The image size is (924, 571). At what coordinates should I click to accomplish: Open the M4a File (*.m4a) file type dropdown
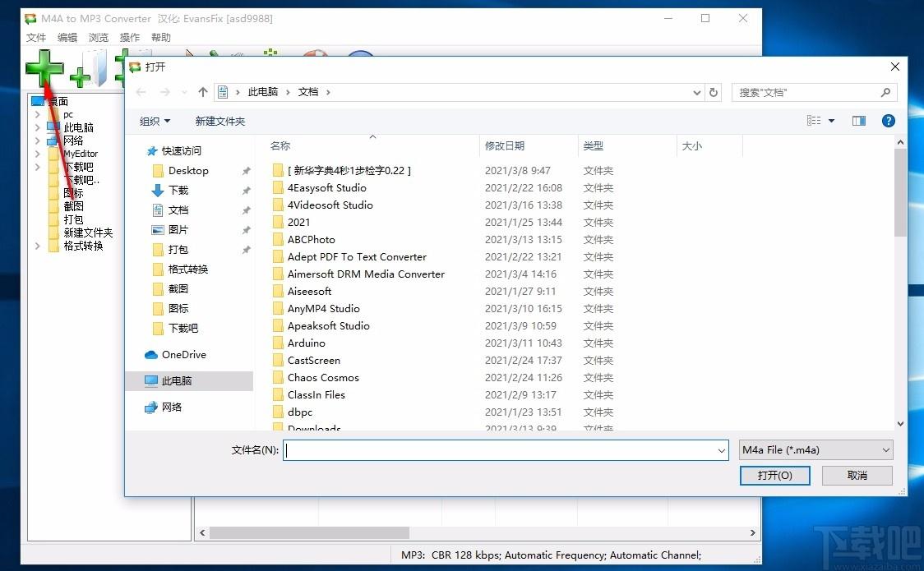(816, 450)
